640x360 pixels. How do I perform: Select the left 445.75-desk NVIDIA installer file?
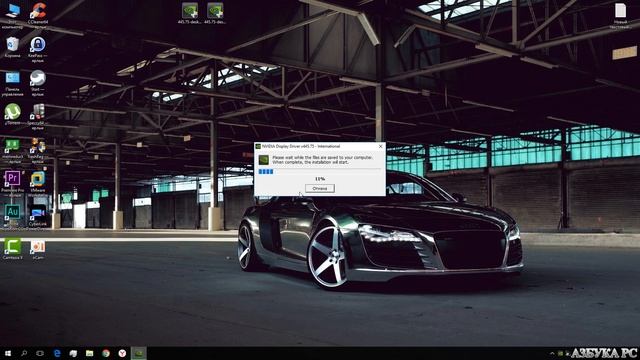pyautogui.click(x=190, y=13)
